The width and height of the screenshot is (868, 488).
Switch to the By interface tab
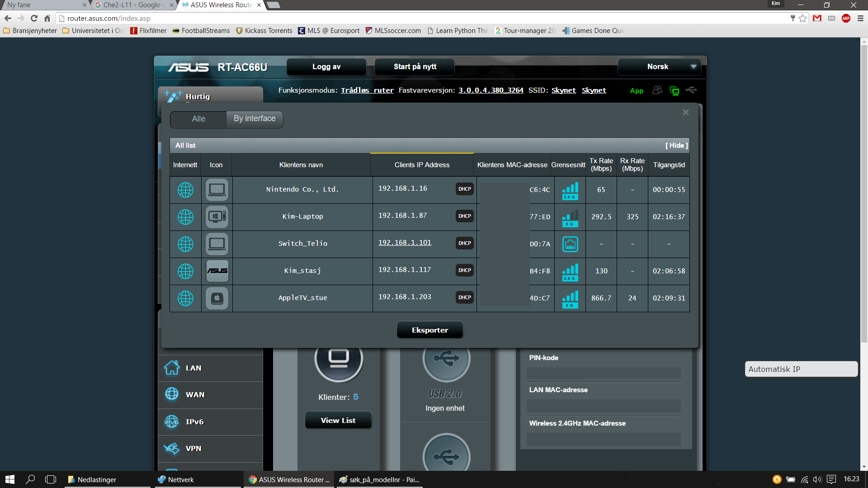tap(255, 119)
